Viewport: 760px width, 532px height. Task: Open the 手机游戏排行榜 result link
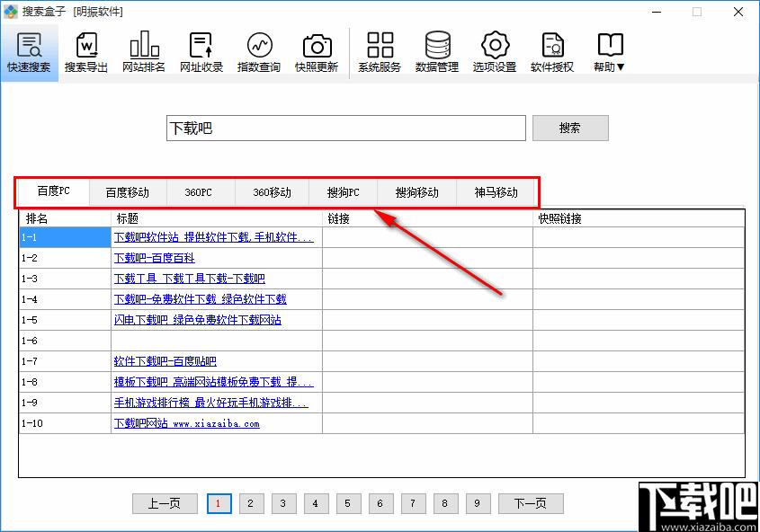pyautogui.click(x=210, y=403)
